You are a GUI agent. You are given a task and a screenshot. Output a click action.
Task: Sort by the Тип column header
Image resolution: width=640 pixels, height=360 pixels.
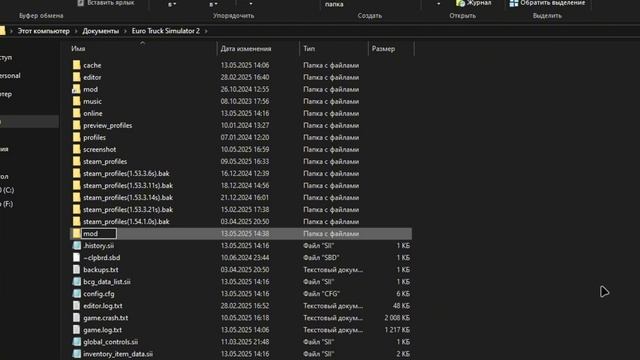[x=309, y=49]
